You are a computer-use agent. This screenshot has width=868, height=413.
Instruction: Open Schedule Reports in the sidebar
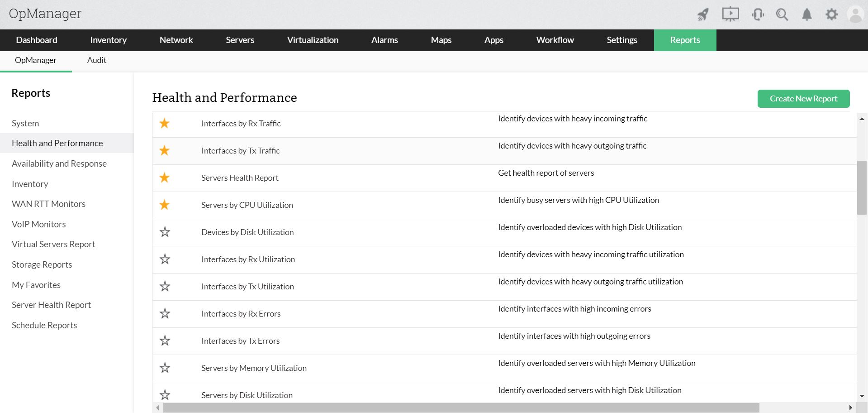44,325
